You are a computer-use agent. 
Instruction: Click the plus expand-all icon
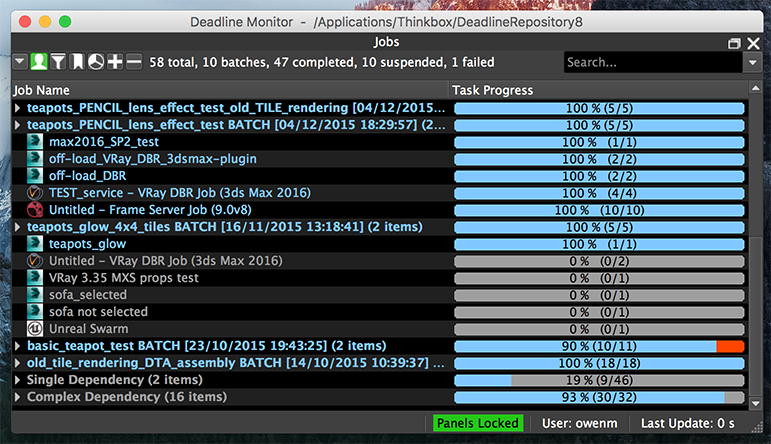click(x=115, y=62)
